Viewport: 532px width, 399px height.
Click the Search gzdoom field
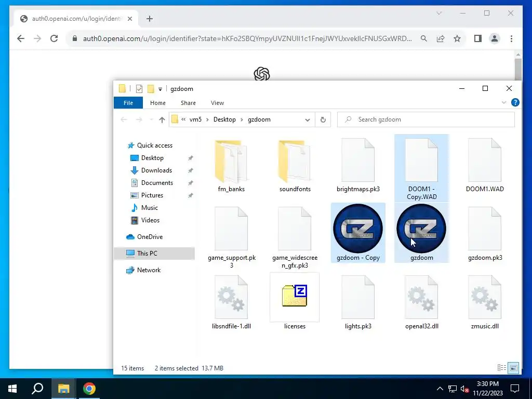point(426,119)
